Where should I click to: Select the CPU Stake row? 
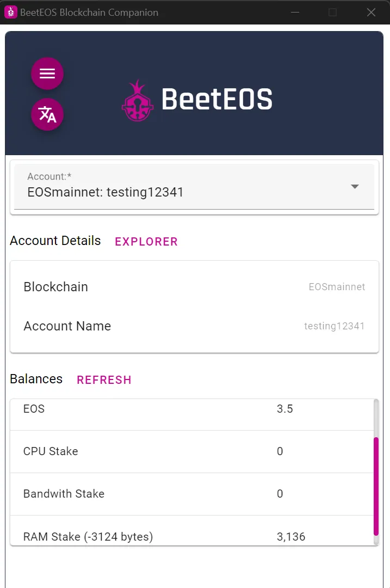(192, 451)
